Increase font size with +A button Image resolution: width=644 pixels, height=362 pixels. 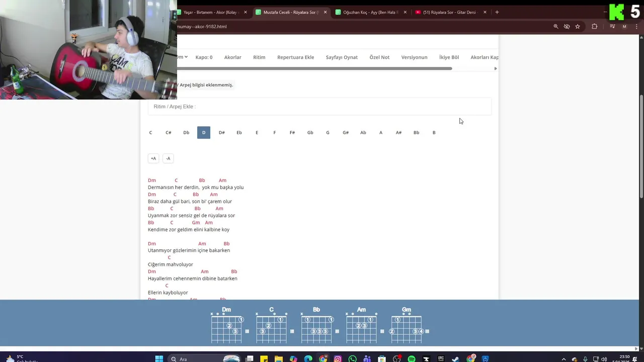153,158
